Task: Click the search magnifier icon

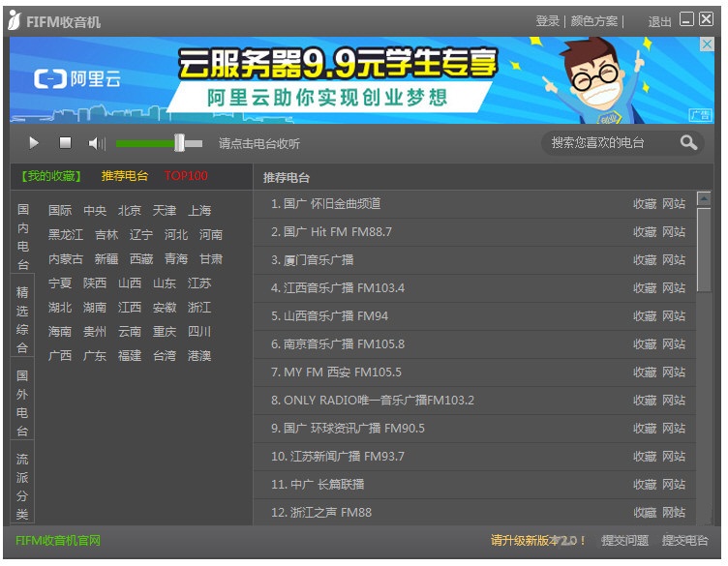Action: pos(688,142)
